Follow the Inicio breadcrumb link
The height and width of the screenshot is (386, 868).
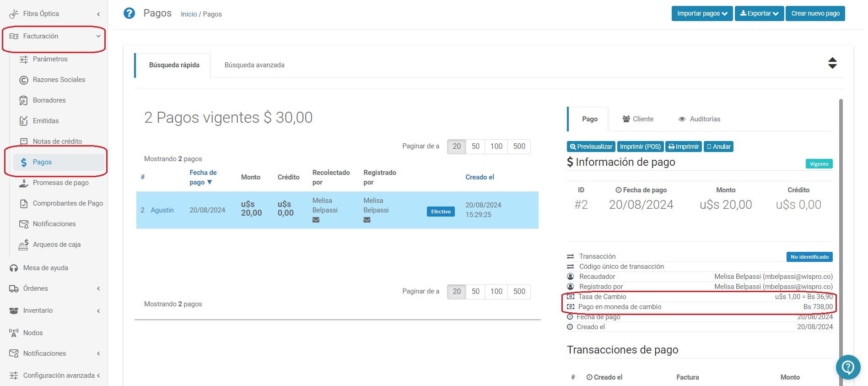click(x=189, y=14)
